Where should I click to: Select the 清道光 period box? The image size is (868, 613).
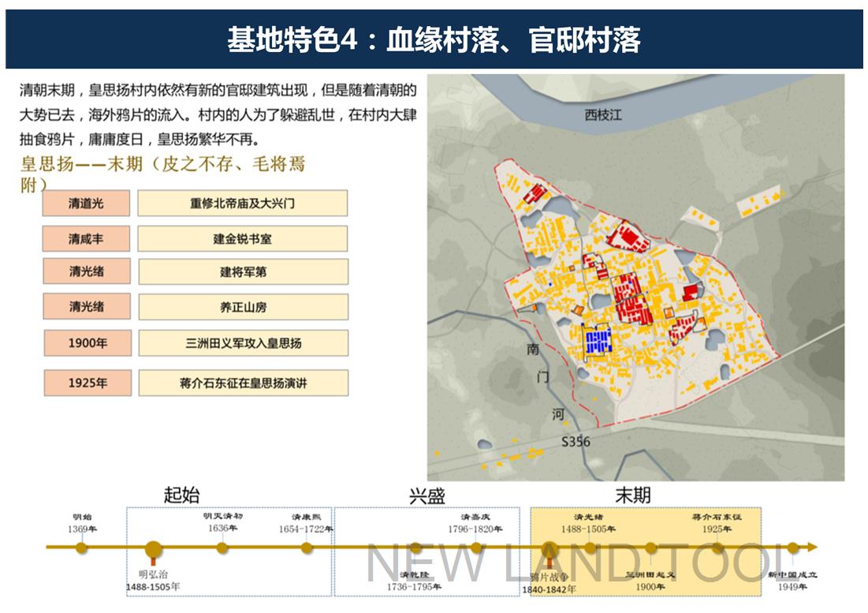[87, 204]
